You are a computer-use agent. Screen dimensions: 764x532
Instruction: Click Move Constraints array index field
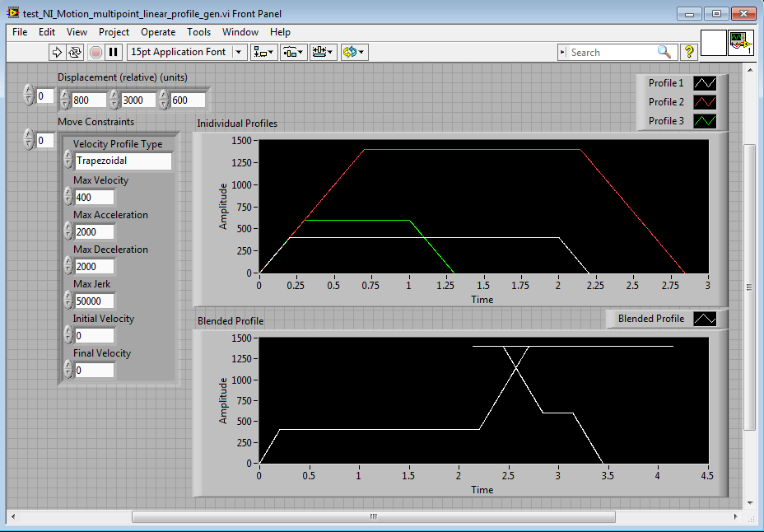44,140
